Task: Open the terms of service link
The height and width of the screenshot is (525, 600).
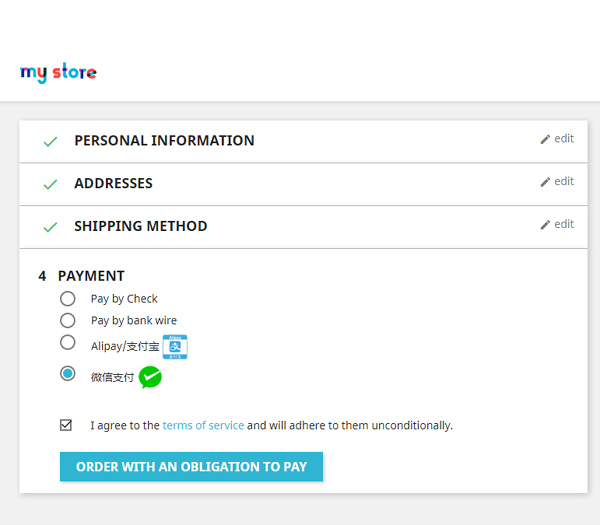Action: coord(203,425)
